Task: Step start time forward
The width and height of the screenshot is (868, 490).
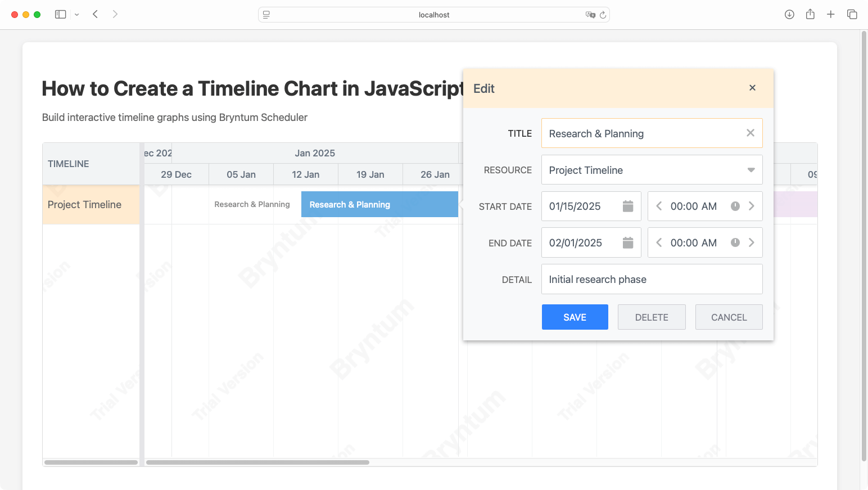Action: click(751, 206)
